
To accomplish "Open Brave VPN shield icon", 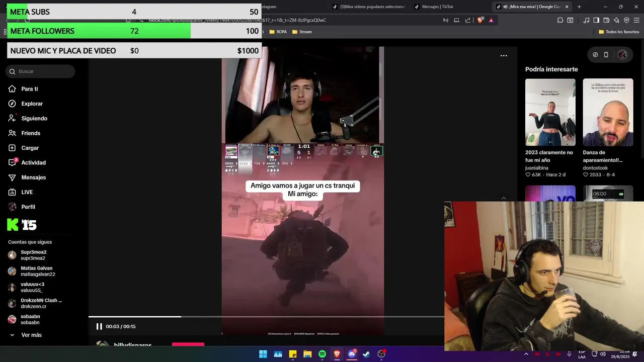I will click(x=626, y=20).
